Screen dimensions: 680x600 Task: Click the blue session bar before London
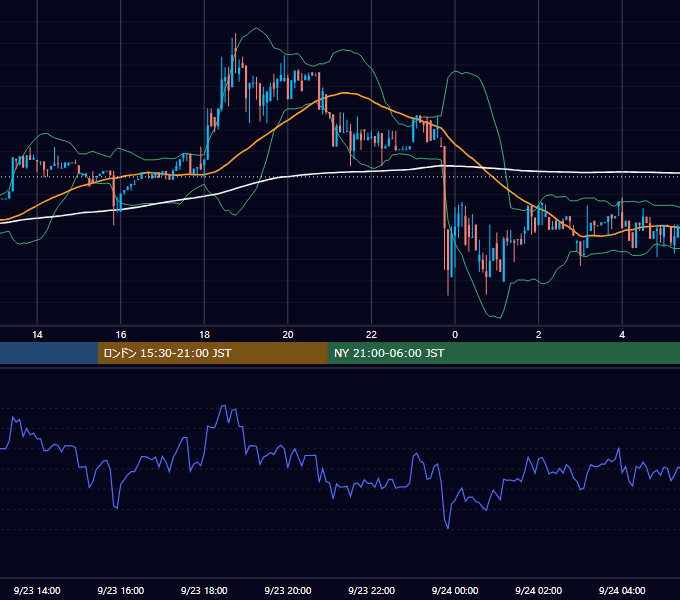tap(49, 353)
